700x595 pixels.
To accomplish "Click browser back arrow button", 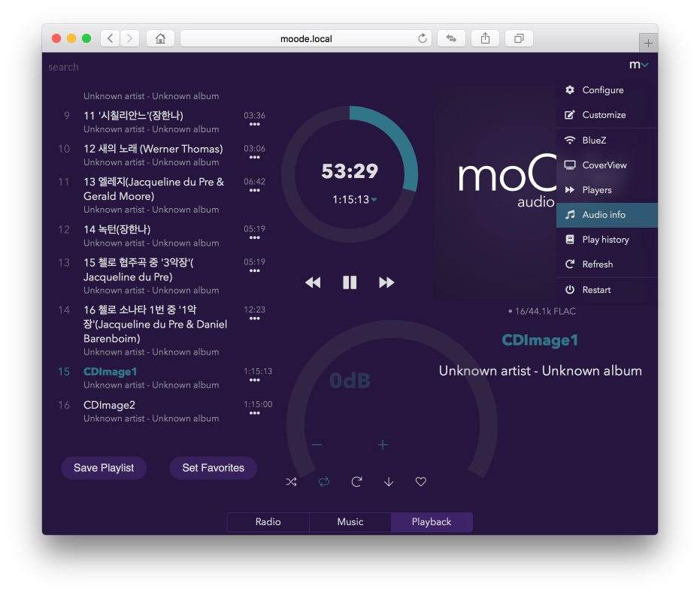I will click(x=111, y=38).
